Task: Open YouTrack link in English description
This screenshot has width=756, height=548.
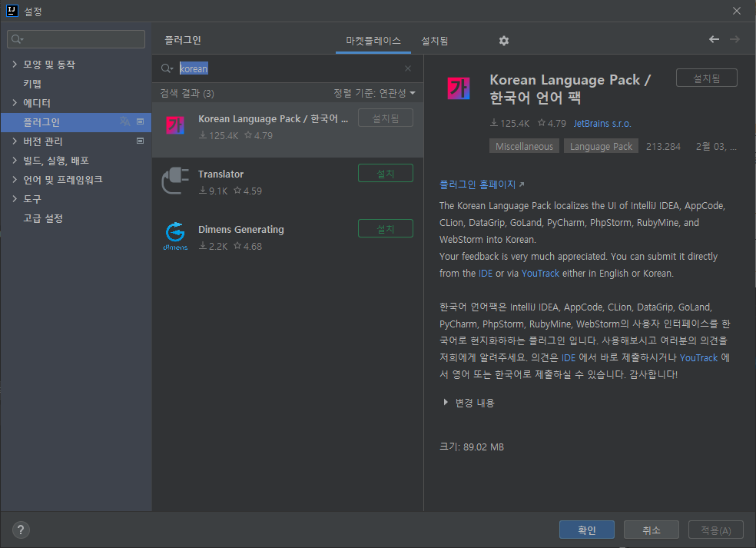Action: click(x=540, y=273)
